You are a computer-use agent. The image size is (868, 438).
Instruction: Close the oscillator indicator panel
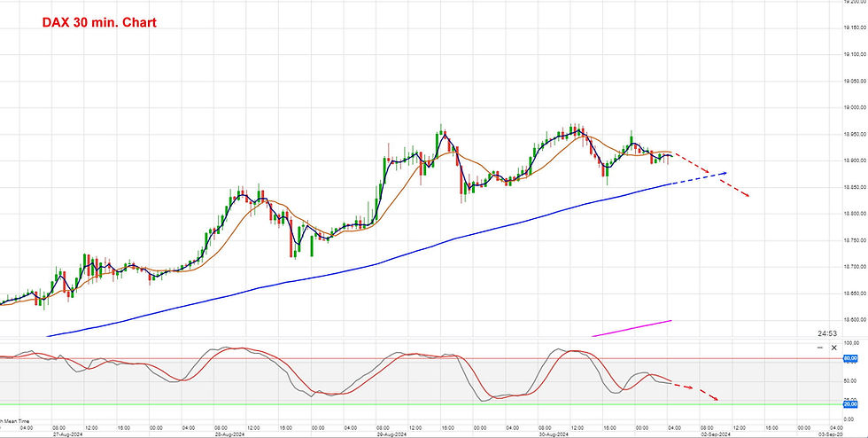834,348
